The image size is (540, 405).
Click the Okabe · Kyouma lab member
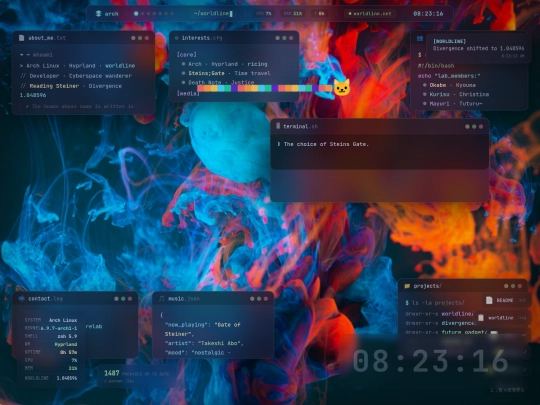pyautogui.click(x=449, y=85)
